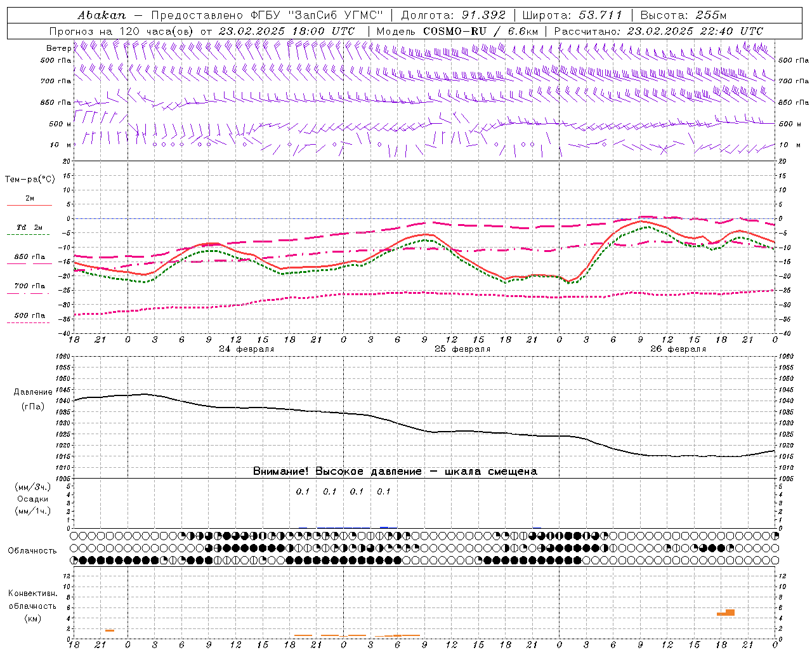The width and height of the screenshot is (812, 650).
Task: Click the left '700 гПа' wind level label
Action: [56, 81]
